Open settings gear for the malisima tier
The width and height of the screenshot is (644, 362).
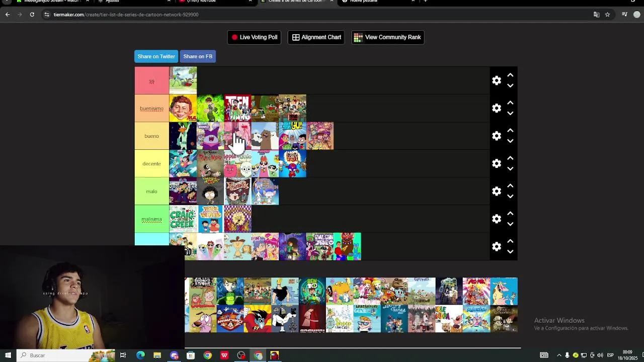[x=497, y=219]
